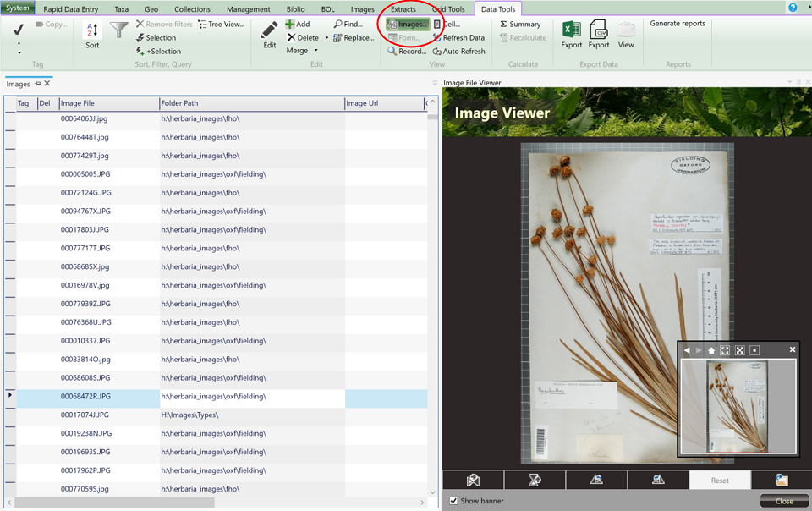The height and width of the screenshot is (511, 812).
Task: Click Remove filters in ribbon
Action: [x=164, y=24]
